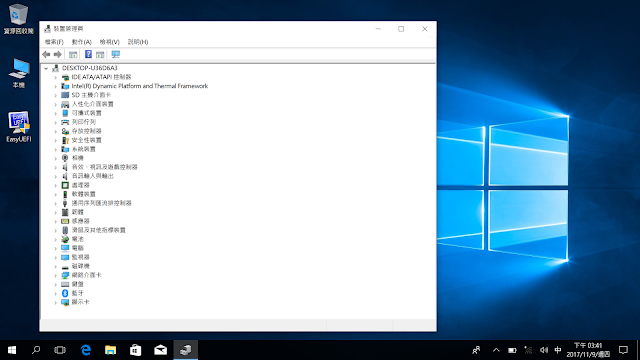Show hidden tray icons with the chevron
This screenshot has height=360, width=640.
pos(496,350)
